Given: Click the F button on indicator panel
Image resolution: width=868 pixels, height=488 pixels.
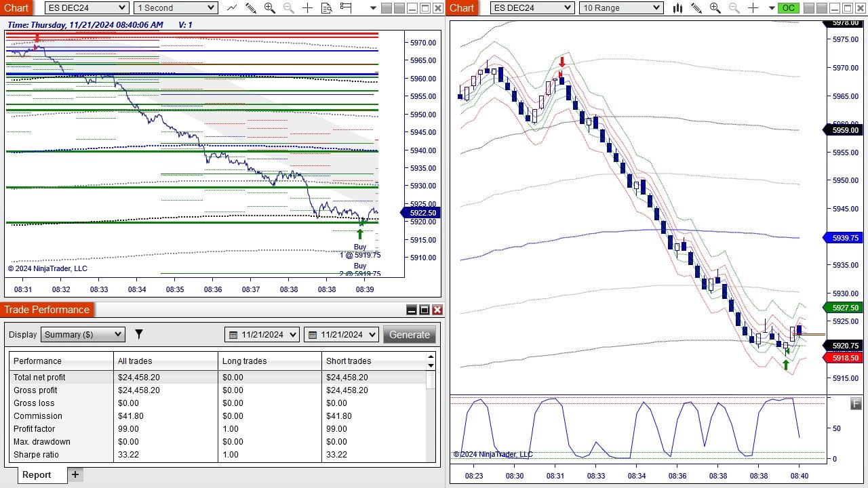Looking at the screenshot, I should (856, 404).
